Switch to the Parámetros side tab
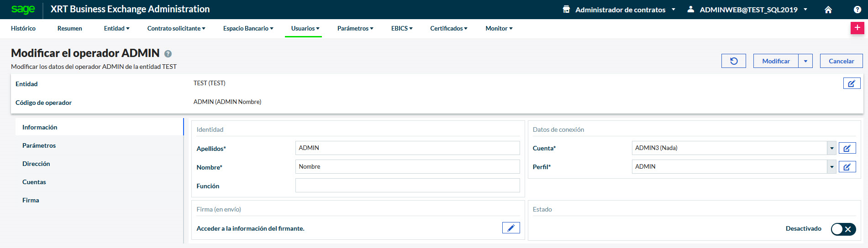This screenshot has height=248, width=868. 39,145
